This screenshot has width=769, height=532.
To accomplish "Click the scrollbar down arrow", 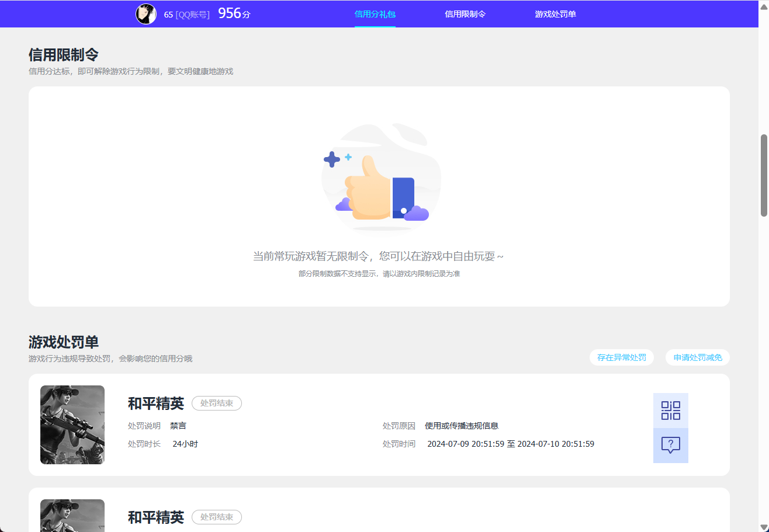I will [x=764, y=527].
